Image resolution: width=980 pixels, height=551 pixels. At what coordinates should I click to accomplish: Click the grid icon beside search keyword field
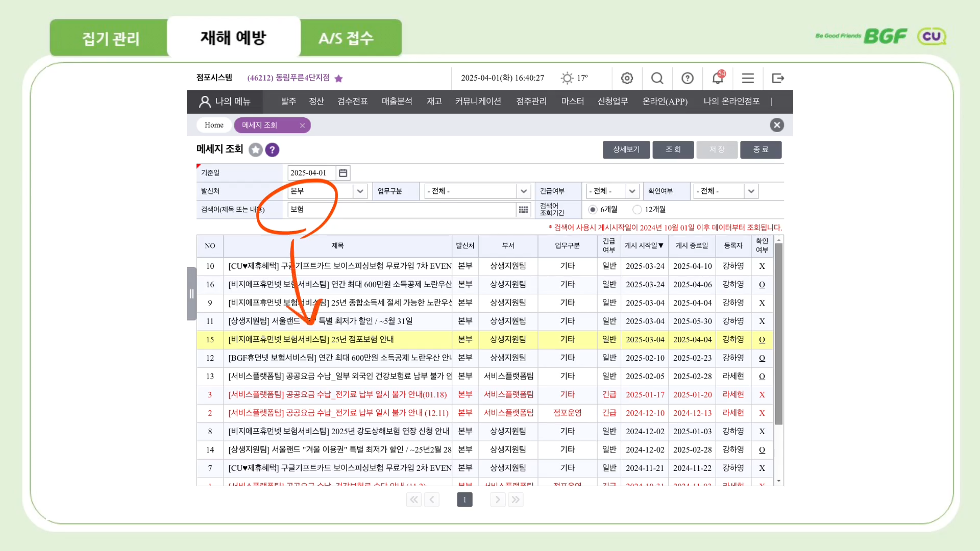(x=523, y=210)
